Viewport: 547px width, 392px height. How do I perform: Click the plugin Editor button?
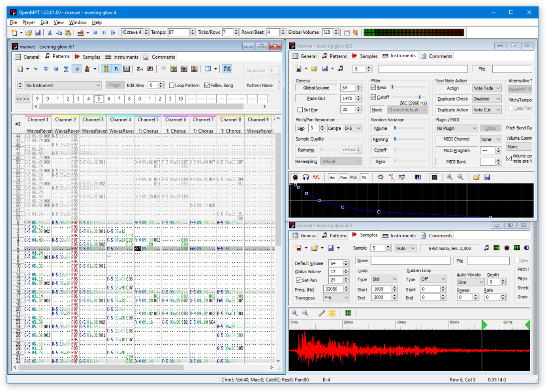tap(491, 127)
